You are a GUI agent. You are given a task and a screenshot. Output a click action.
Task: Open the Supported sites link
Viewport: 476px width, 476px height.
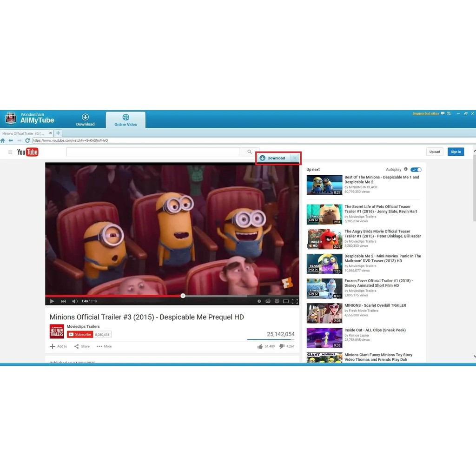[x=426, y=113]
